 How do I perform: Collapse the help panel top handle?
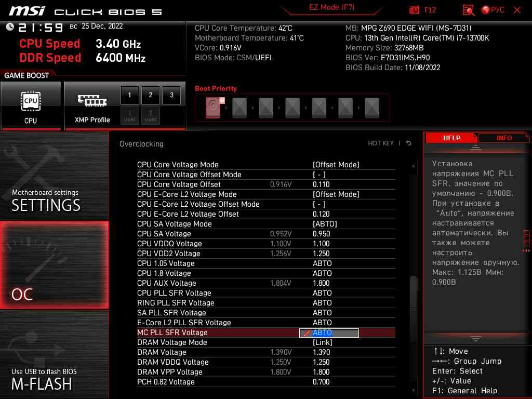(475, 148)
